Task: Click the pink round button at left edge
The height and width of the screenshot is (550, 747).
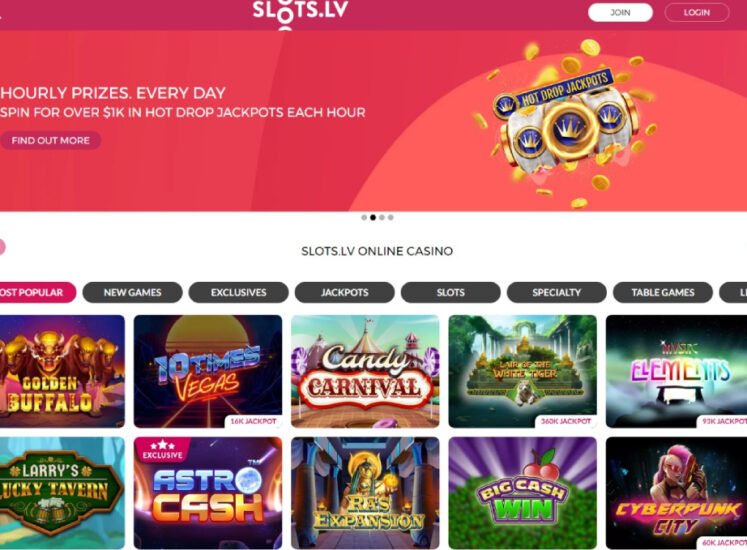Action: 2,247
